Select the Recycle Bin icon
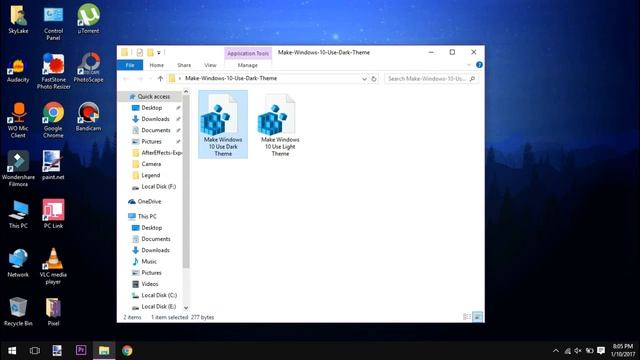This screenshot has width=640, height=360. point(18,311)
